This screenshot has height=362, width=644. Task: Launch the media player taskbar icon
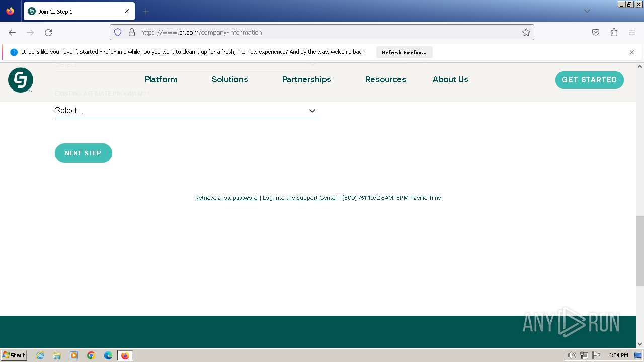(x=74, y=355)
